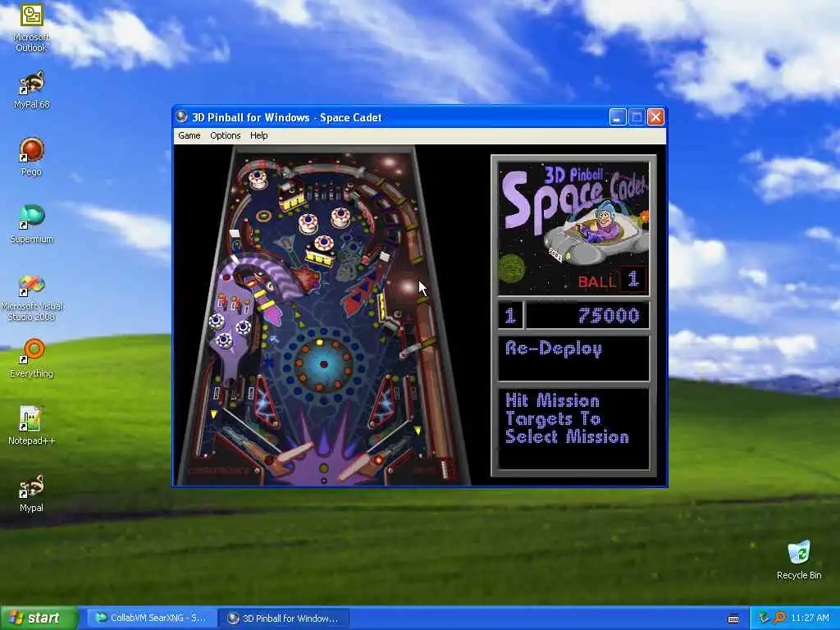Click the language bar keyboard icon
This screenshot has height=630, width=840.
(x=733, y=619)
